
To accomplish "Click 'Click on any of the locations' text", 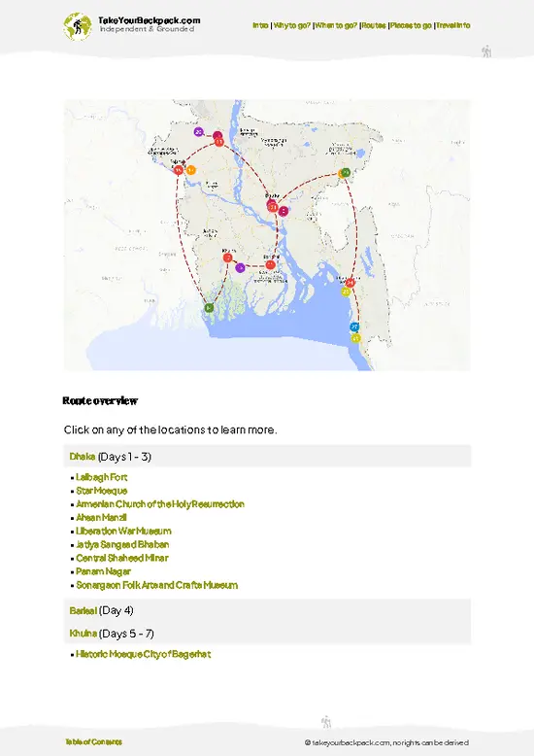I will [x=171, y=430].
